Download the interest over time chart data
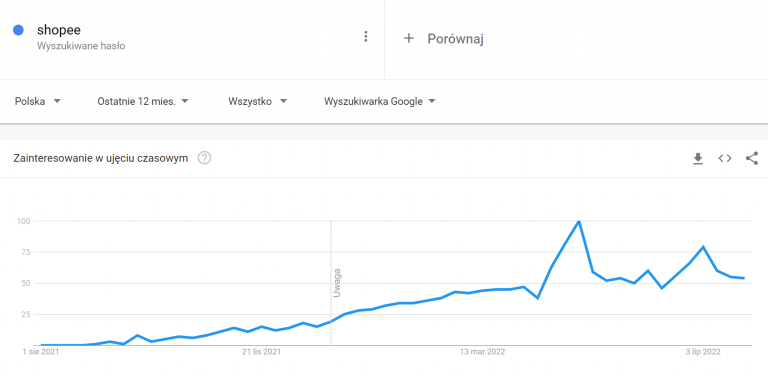 (697, 158)
